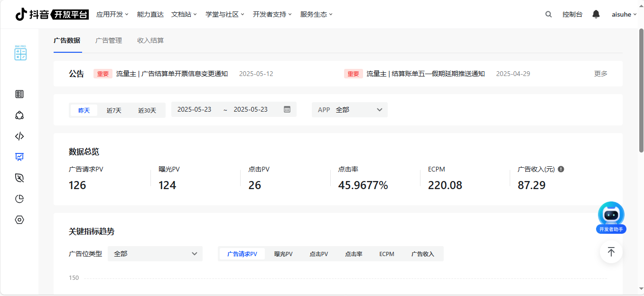Click the code brackets sidebar icon
Image resolution: width=644 pixels, height=296 pixels.
(x=19, y=136)
